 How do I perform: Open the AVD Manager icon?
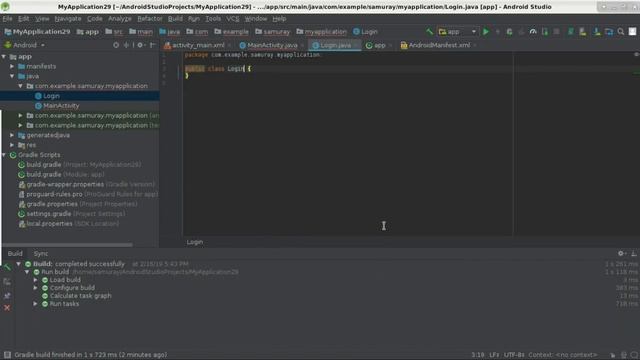coord(582,31)
